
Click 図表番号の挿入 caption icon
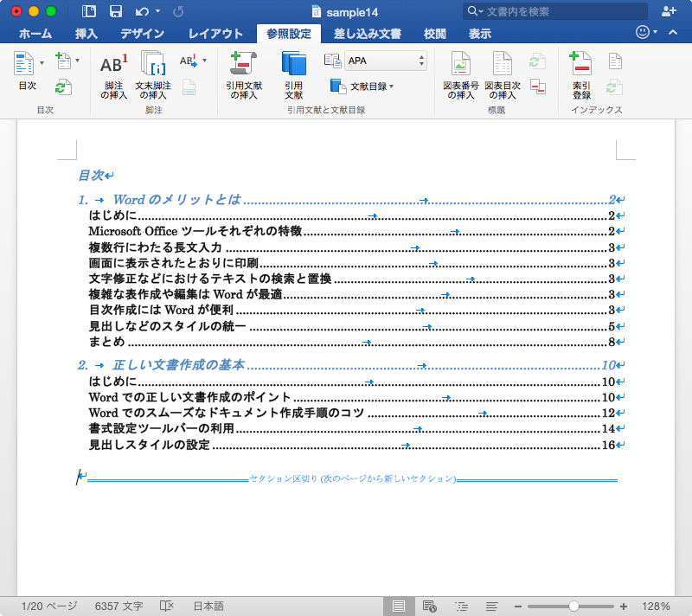click(461, 75)
